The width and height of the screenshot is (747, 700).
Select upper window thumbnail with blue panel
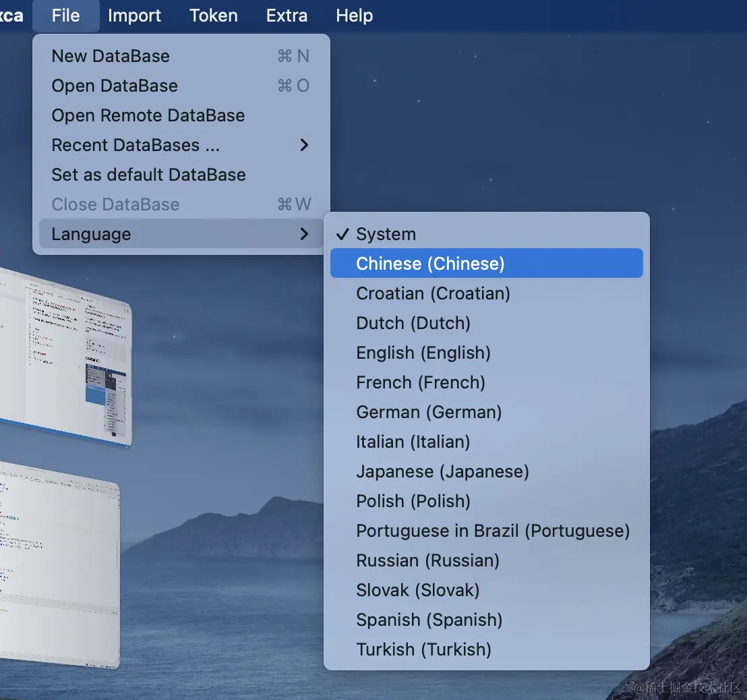pyautogui.click(x=66, y=358)
